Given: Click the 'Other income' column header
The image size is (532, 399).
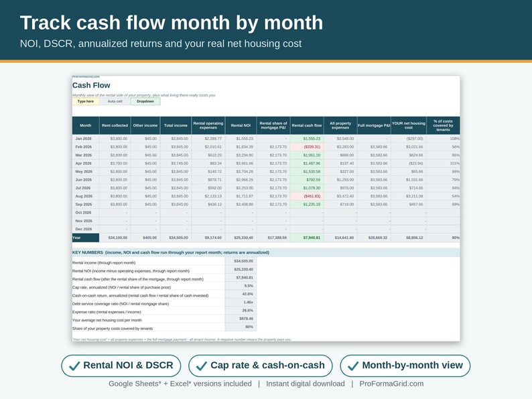Looking at the screenshot, I should [145, 125].
